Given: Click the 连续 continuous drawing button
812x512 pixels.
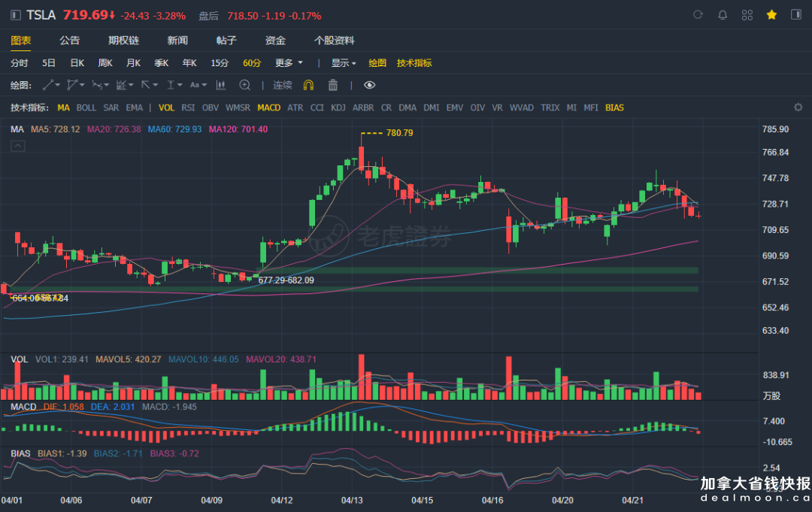Looking at the screenshot, I should tap(283, 85).
